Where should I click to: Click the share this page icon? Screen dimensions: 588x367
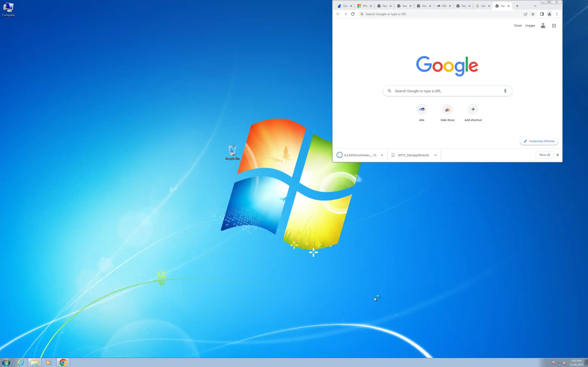tap(525, 14)
